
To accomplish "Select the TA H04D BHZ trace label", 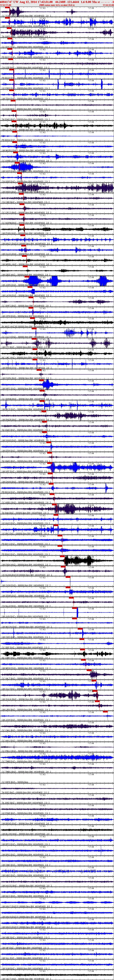I will click(26, 461).
